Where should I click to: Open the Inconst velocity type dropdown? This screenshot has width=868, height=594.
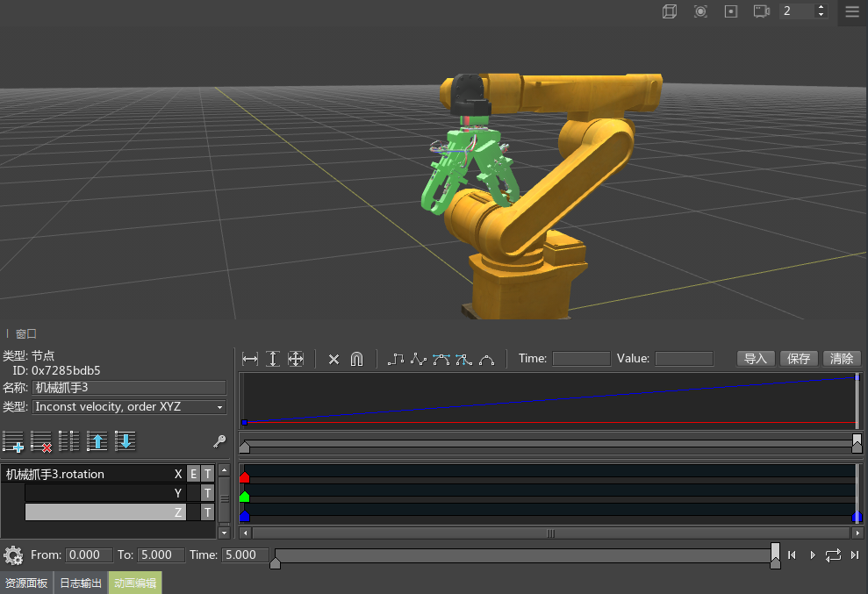click(129, 407)
